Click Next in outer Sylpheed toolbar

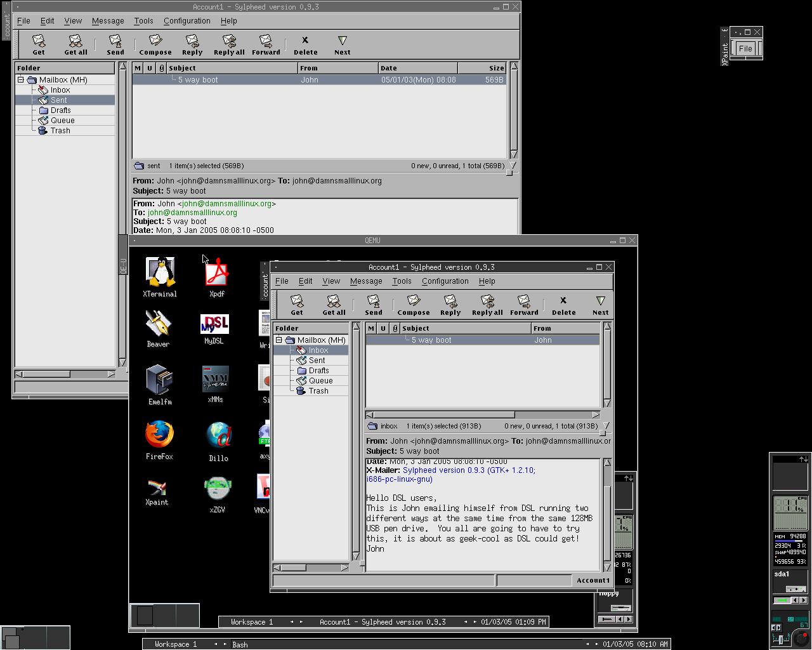click(343, 45)
